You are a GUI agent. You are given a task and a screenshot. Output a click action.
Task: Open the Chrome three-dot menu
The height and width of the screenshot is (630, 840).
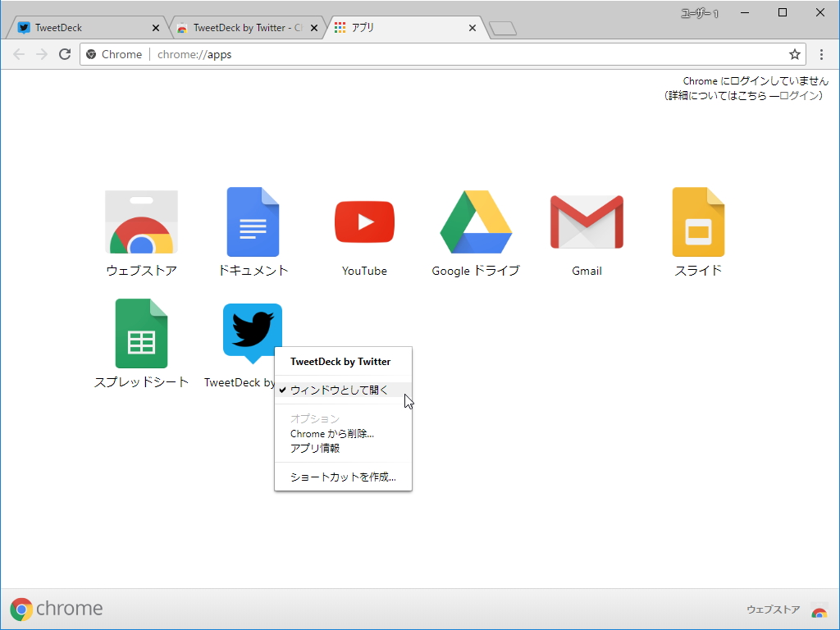tap(822, 54)
